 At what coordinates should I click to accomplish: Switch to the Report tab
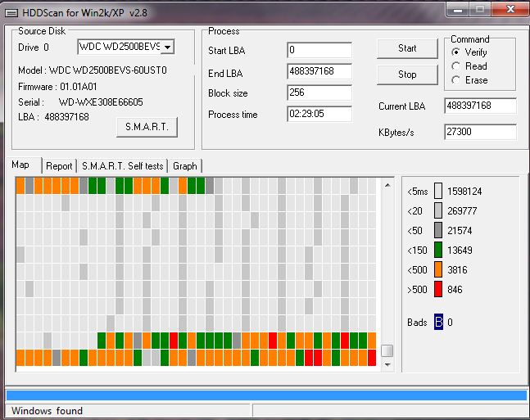(59, 166)
